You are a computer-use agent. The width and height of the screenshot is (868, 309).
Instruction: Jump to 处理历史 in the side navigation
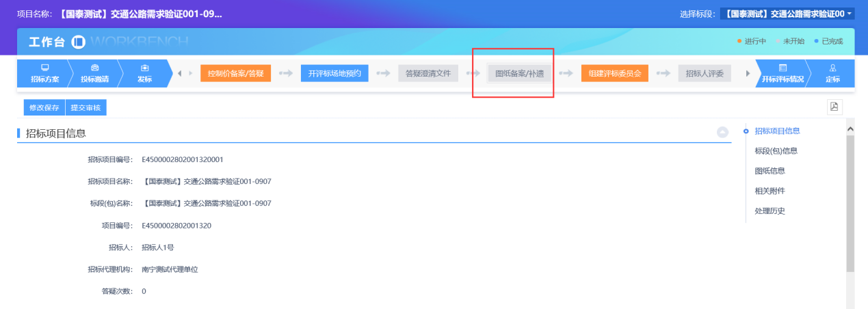pyautogui.click(x=770, y=211)
